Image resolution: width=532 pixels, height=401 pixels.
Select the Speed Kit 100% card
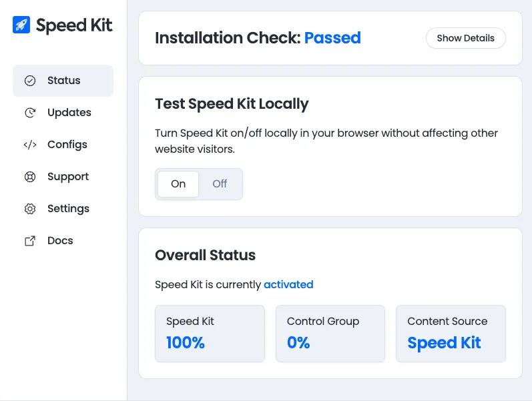[210, 334]
